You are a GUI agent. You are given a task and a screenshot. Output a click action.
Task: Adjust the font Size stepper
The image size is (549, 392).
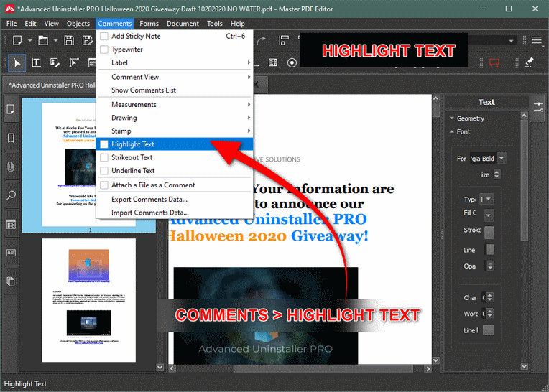[x=497, y=174]
